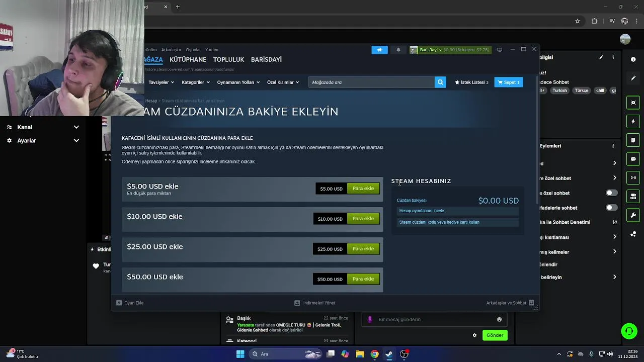Screen dimensions: 644x362
Task: Expand the 'mış kelimeler' option arrow
Action: point(614,252)
